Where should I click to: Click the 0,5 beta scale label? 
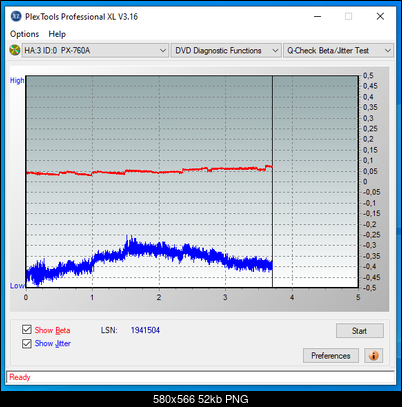pos(368,76)
